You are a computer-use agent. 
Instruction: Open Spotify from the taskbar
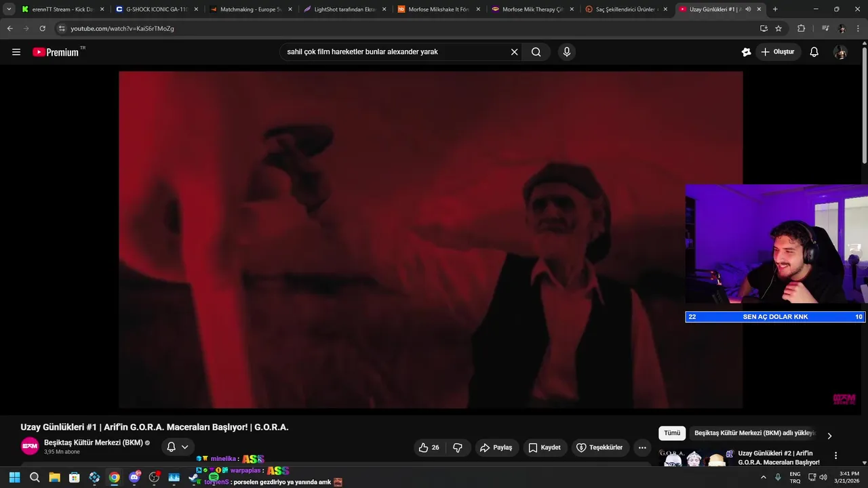(x=214, y=477)
